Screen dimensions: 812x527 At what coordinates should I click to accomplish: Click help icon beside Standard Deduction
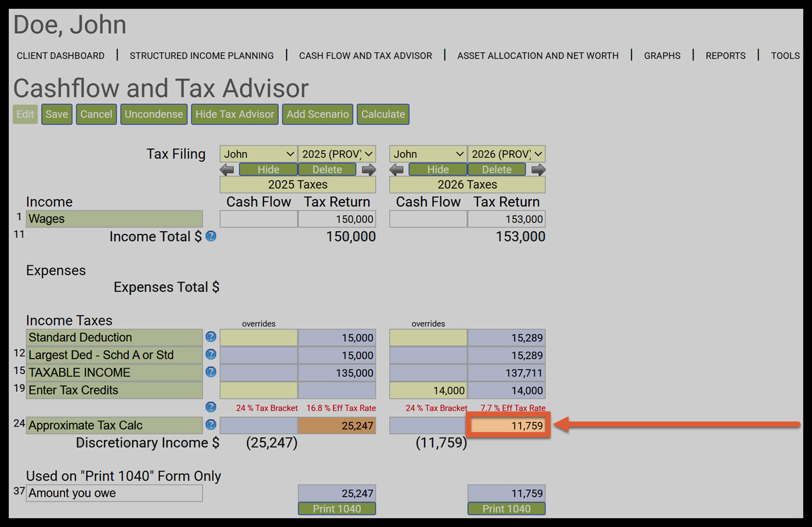coord(211,337)
